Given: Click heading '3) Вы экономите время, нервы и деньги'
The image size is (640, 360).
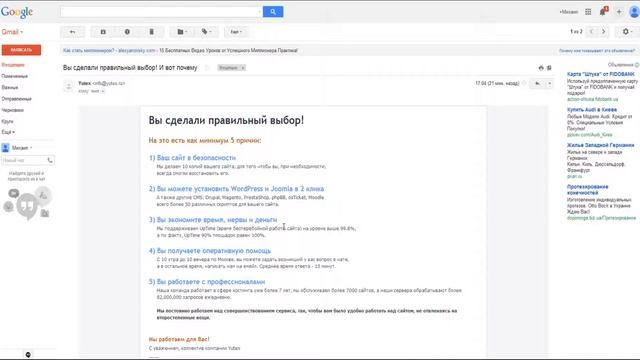Looking at the screenshot, I should click(x=213, y=220).
